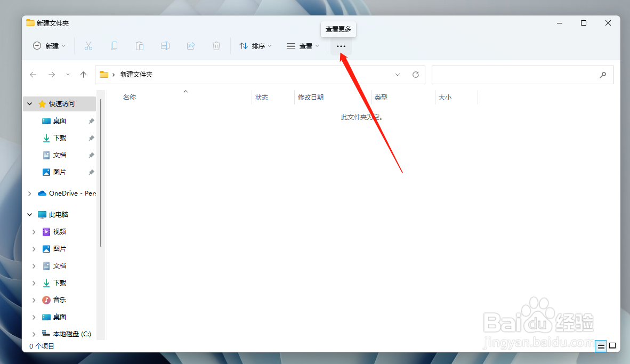Image resolution: width=630 pixels, height=364 pixels.
Task: Expand the OneDrive - Personal node
Action: (30, 193)
